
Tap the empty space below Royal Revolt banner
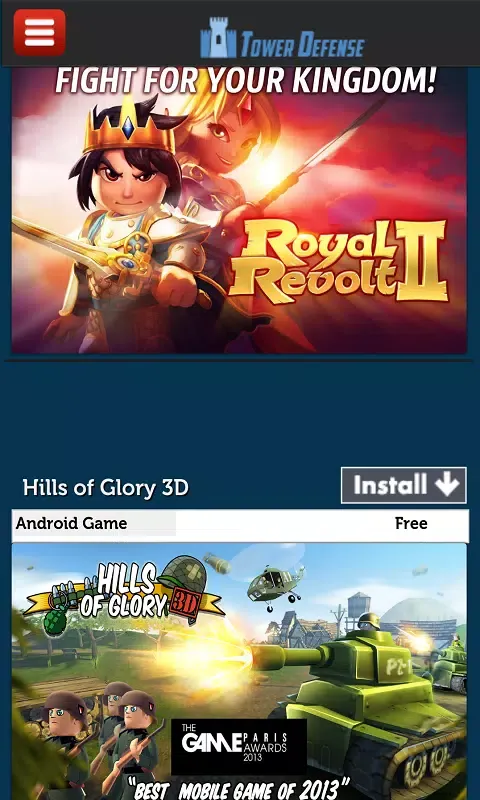click(x=240, y=413)
